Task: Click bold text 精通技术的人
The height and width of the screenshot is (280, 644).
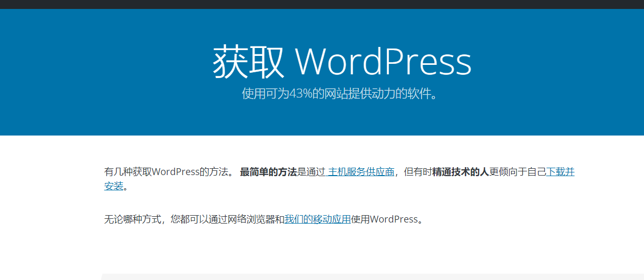Action: click(x=461, y=172)
